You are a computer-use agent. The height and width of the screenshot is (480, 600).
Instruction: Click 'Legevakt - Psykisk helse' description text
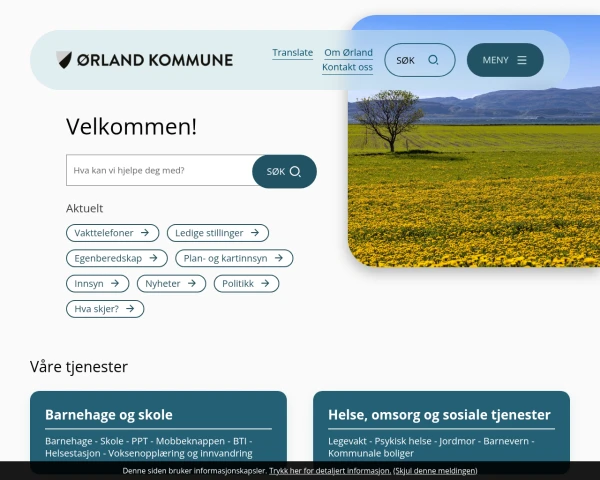point(431,447)
